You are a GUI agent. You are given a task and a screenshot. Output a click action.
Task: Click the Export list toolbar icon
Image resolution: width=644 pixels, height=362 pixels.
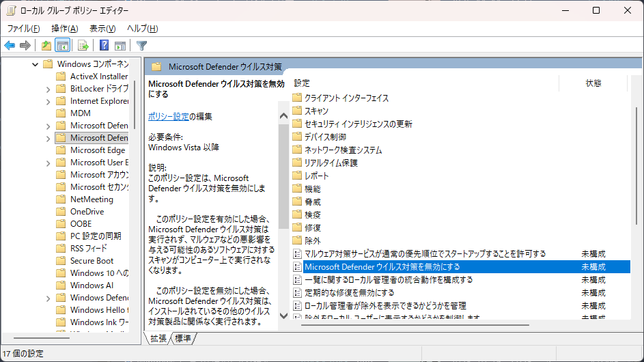point(83,46)
